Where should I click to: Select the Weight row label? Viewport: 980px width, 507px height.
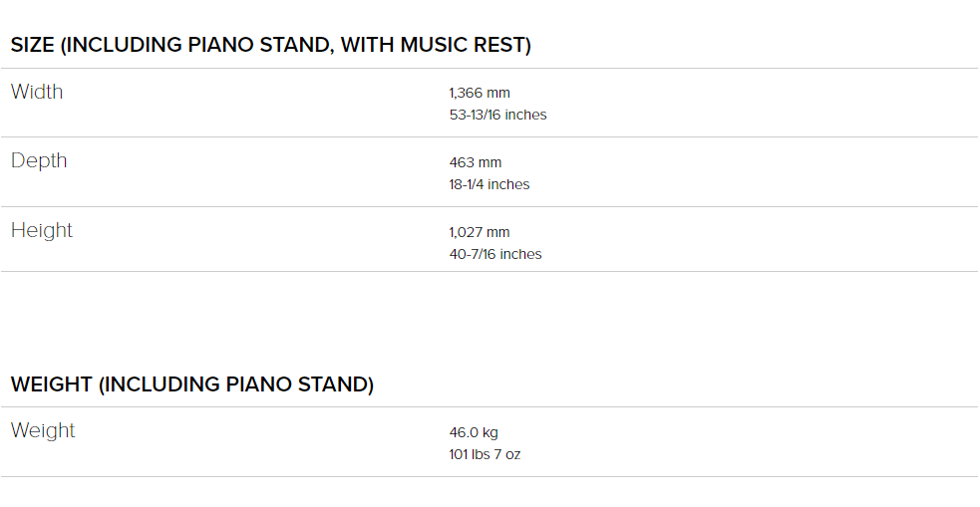point(43,431)
